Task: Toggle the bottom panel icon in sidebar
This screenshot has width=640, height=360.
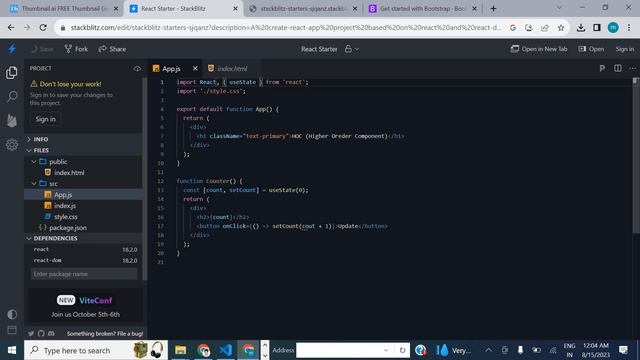Action: (x=12, y=330)
